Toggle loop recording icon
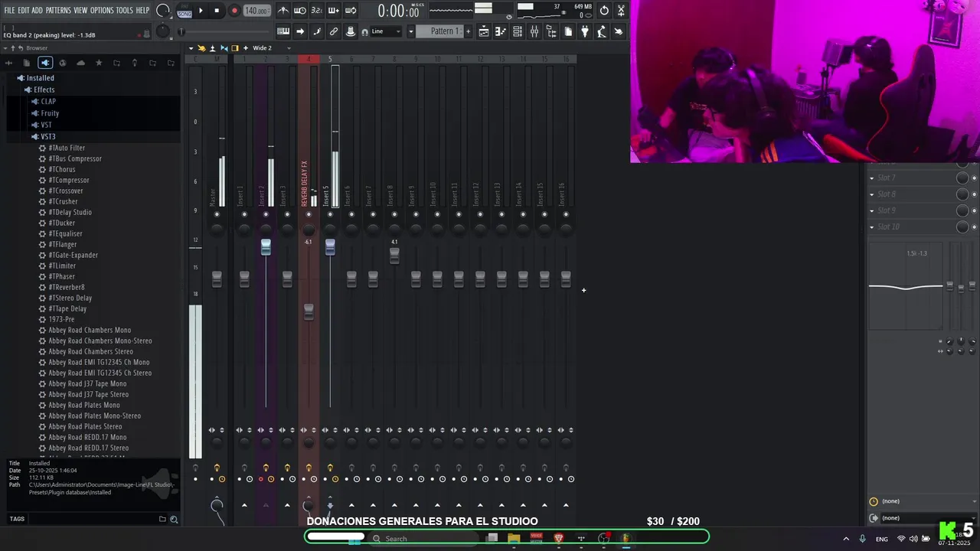The width and height of the screenshot is (980, 551). point(351,11)
